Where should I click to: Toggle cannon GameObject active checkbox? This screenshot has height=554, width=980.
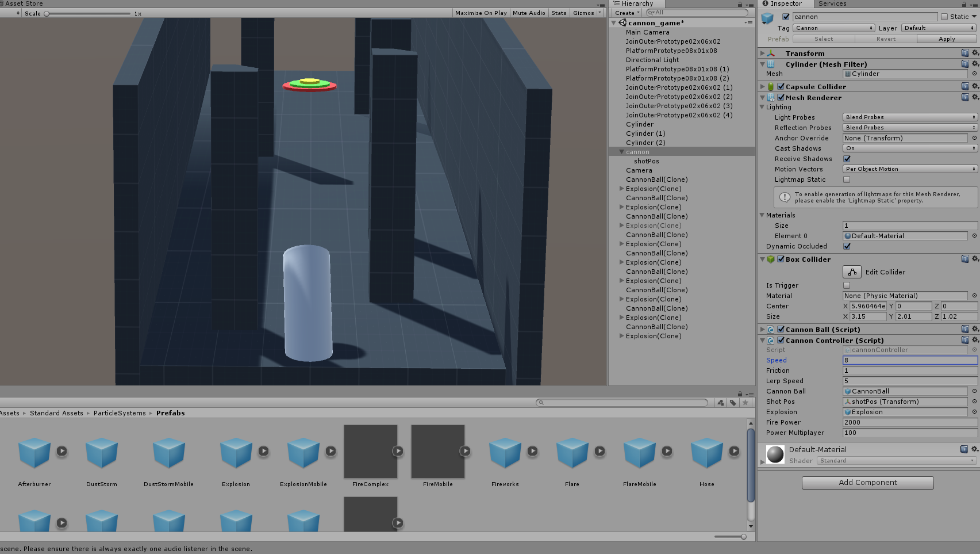click(786, 17)
